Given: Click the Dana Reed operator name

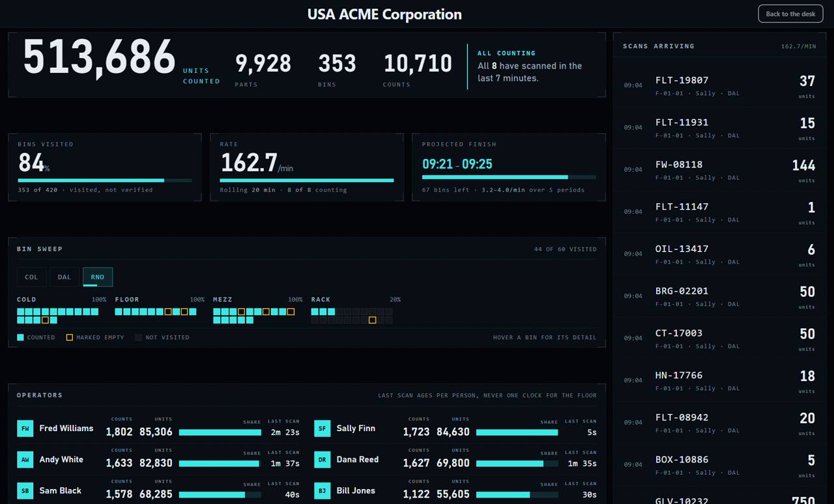Looking at the screenshot, I should [x=358, y=460].
